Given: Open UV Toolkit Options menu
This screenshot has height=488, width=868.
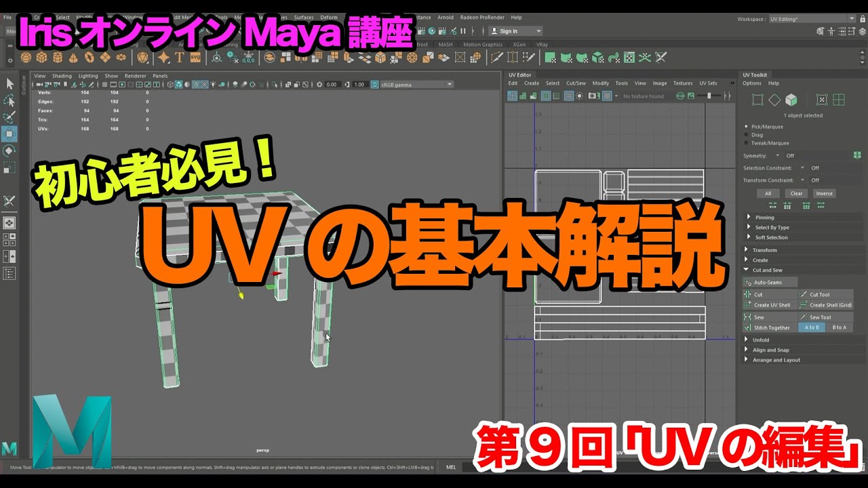Looking at the screenshot, I should click(x=752, y=83).
